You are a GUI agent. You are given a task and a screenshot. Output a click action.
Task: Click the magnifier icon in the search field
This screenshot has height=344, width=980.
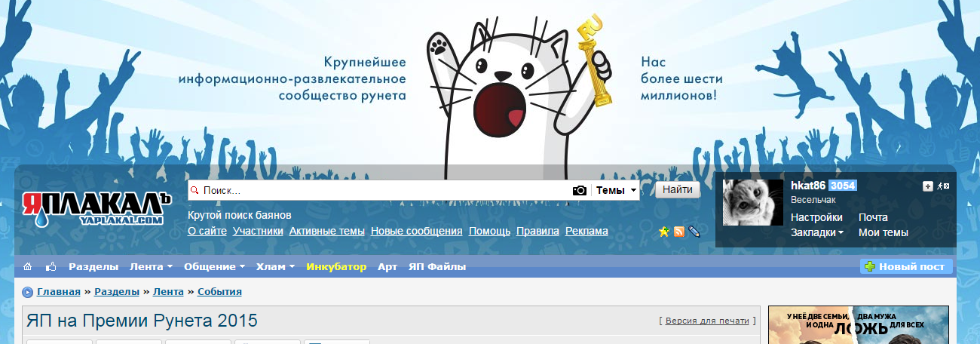point(194,191)
